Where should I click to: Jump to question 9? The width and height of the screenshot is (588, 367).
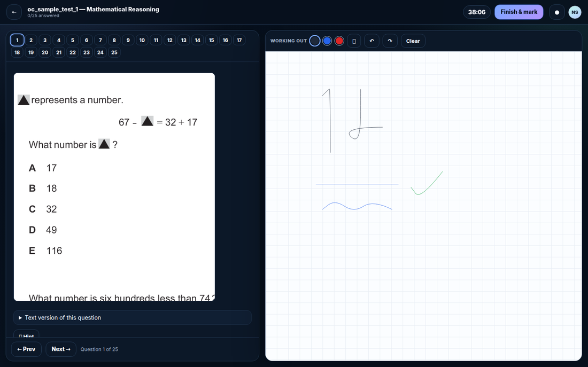(128, 40)
